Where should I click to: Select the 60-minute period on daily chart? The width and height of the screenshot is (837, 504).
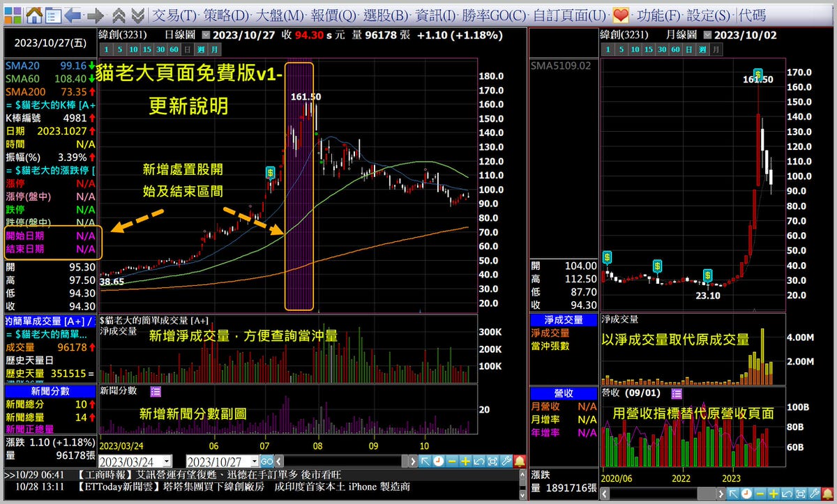tap(173, 49)
